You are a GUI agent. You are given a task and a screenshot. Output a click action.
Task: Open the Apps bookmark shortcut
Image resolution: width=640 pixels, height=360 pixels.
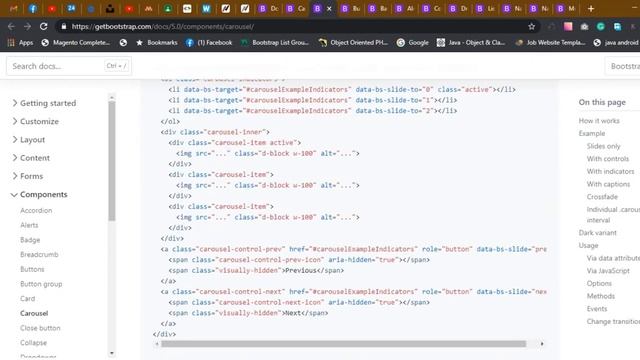(x=20, y=42)
